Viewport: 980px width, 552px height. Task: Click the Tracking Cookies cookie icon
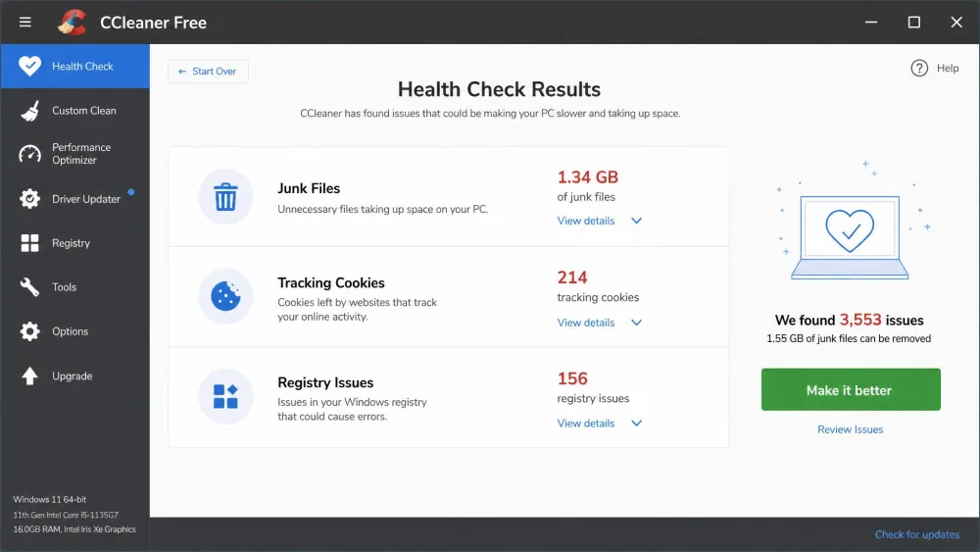tap(225, 296)
